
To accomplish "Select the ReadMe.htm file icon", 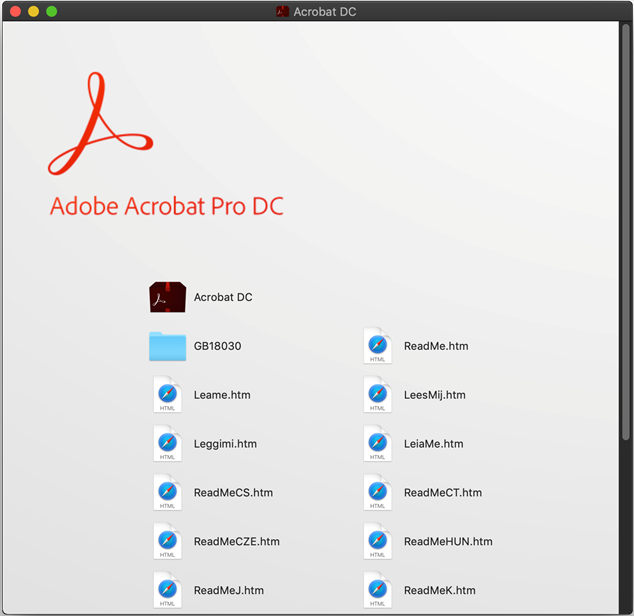I will 378,346.
